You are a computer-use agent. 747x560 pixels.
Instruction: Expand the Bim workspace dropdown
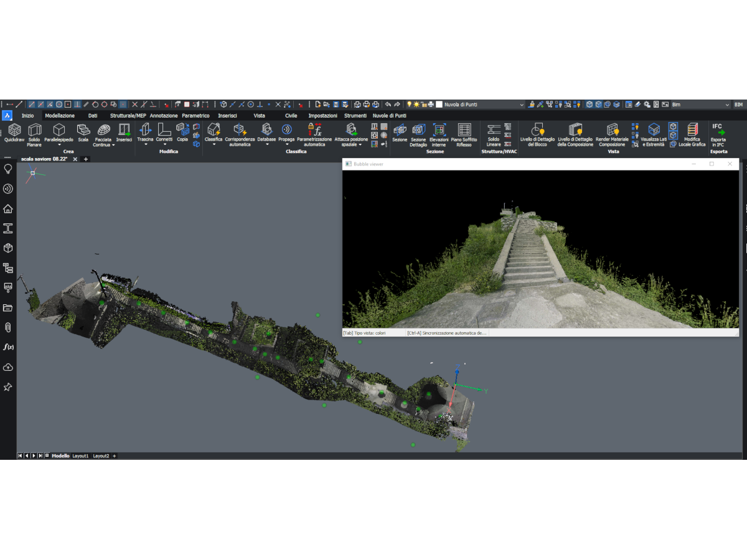[727, 105]
